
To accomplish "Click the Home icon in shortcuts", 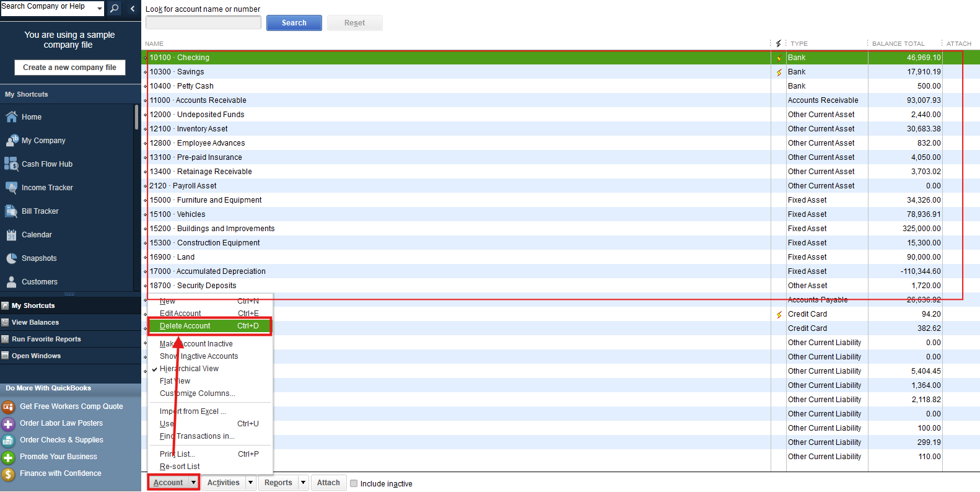I will pos(11,116).
